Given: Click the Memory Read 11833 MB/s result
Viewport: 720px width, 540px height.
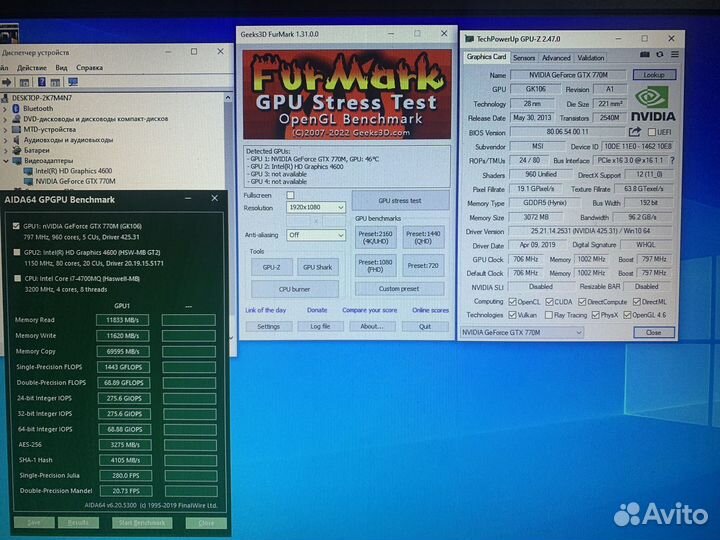Looking at the screenshot, I should coord(123,320).
